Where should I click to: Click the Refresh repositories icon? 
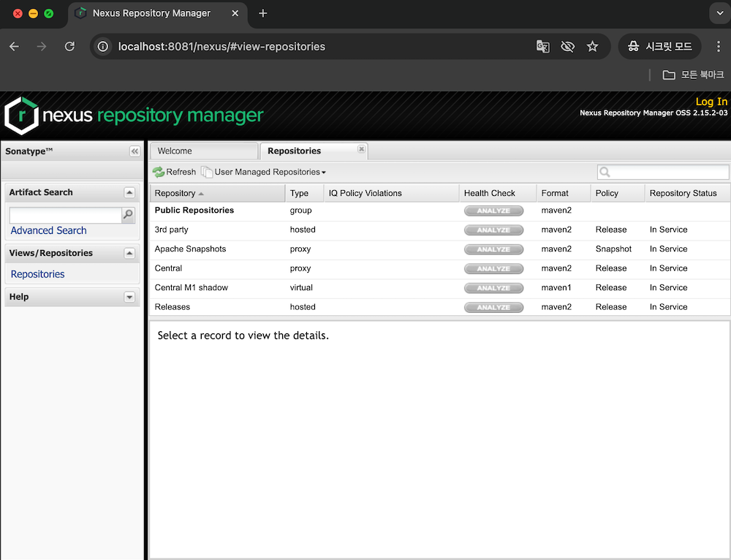coord(159,172)
